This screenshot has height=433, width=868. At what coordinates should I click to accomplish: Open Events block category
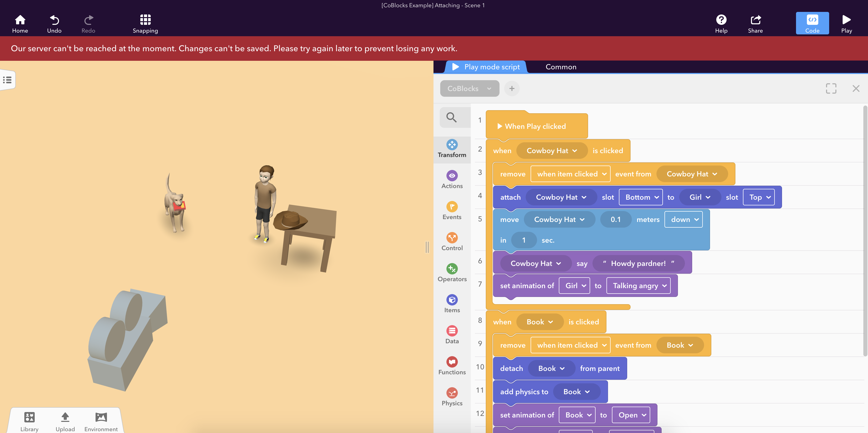(x=452, y=211)
